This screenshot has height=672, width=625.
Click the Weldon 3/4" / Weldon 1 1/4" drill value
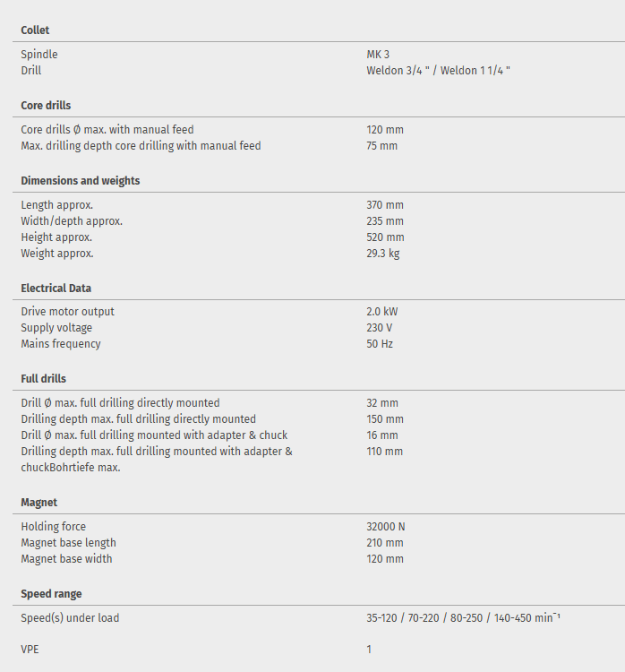point(438,71)
